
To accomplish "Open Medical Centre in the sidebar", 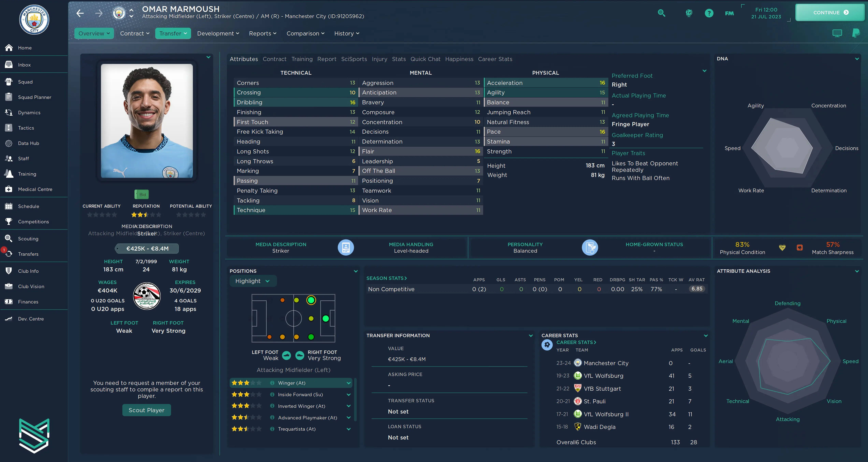I will (x=35, y=189).
